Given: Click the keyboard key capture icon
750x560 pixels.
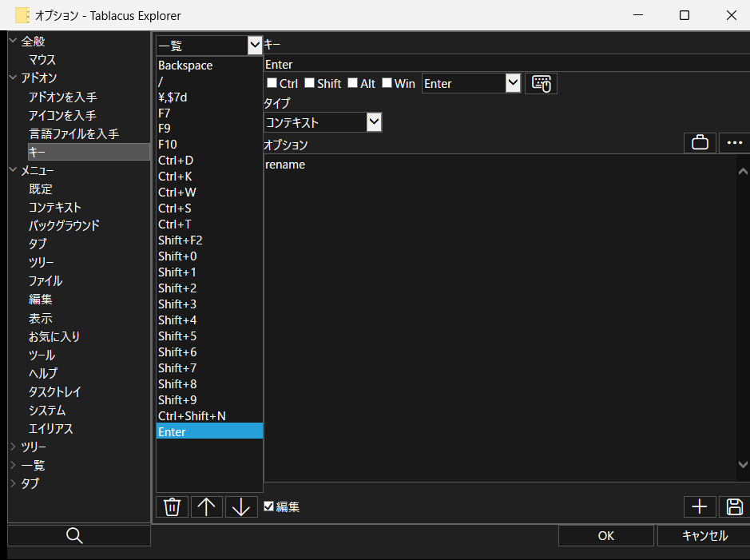Looking at the screenshot, I should click(541, 84).
